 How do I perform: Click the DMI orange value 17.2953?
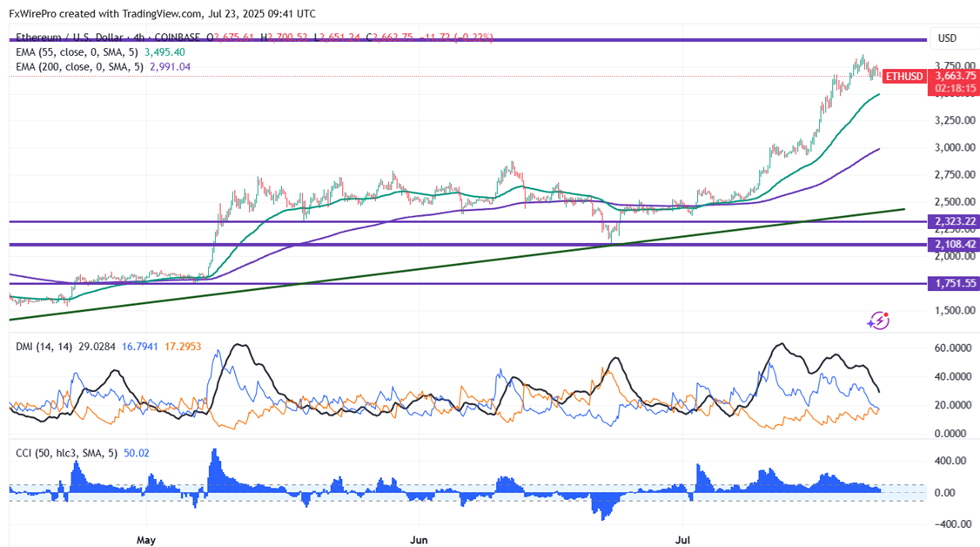[183, 347]
